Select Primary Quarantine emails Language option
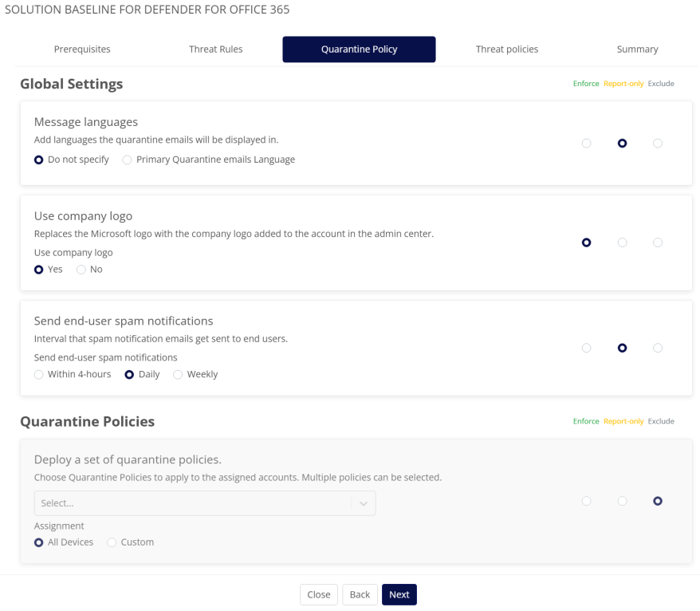This screenshot has height=611, width=700. pyautogui.click(x=128, y=160)
